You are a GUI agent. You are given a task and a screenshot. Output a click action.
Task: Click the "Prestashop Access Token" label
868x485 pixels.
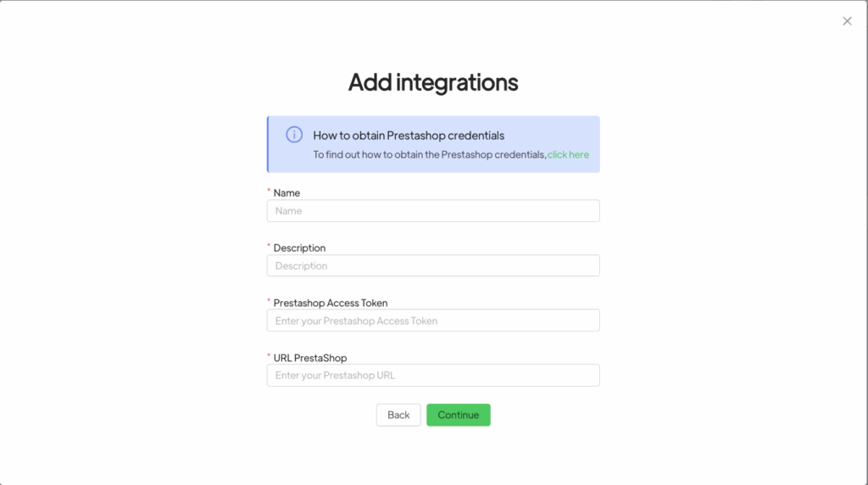pyautogui.click(x=331, y=303)
